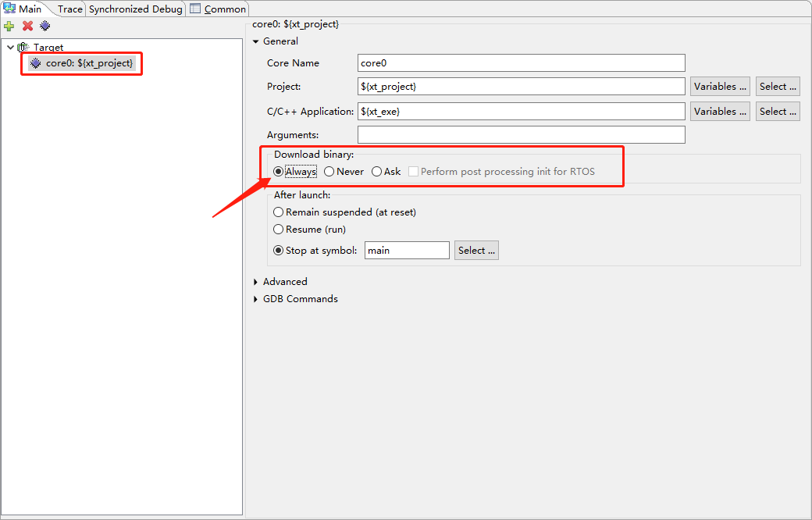Open the Common tab
The image size is (812, 520).
point(225,9)
